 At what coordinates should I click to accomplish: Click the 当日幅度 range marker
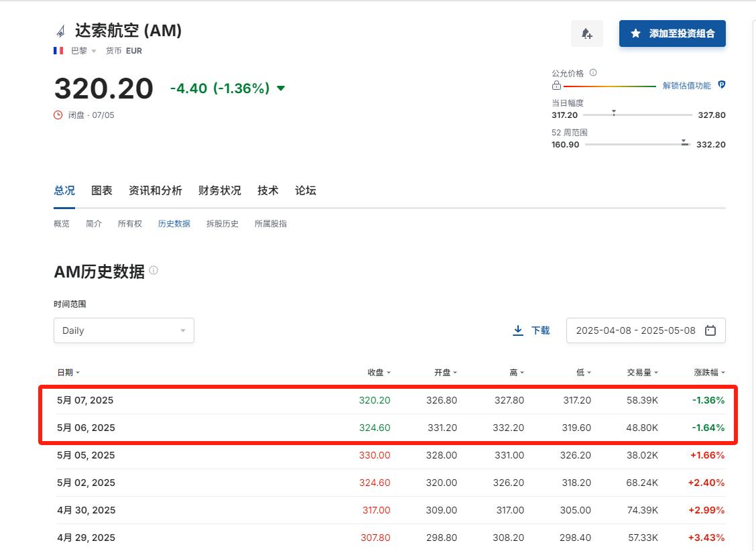(x=614, y=113)
